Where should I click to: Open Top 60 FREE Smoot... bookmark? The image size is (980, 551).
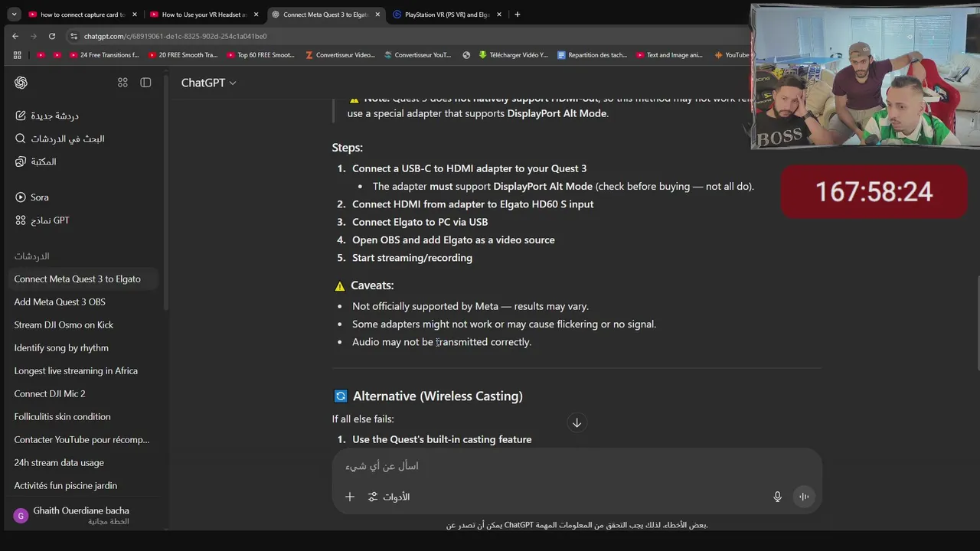(x=261, y=55)
